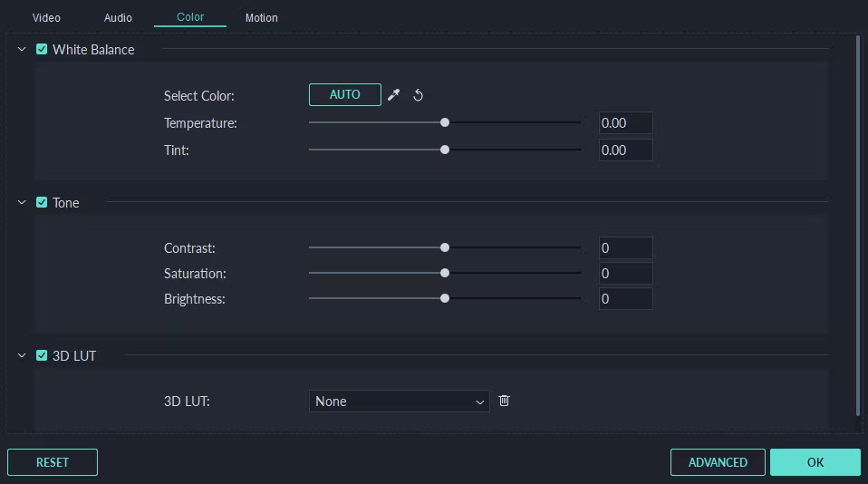Go to the Motion tab
This screenshot has height=484, width=868.
[x=262, y=18]
